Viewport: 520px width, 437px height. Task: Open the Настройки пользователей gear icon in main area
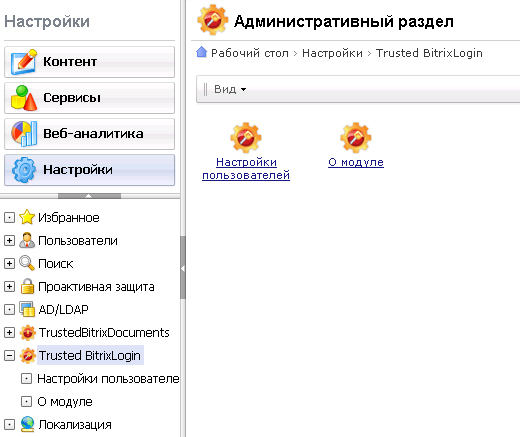(x=246, y=137)
